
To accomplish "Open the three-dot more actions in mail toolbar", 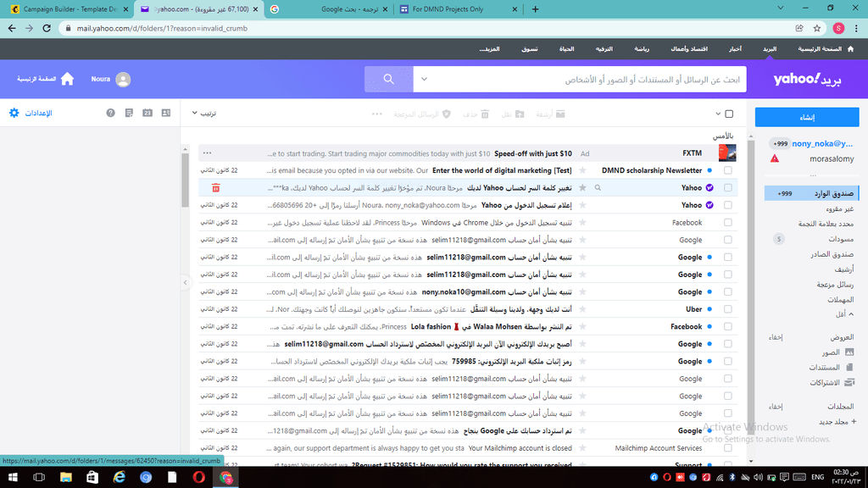I will tap(377, 114).
